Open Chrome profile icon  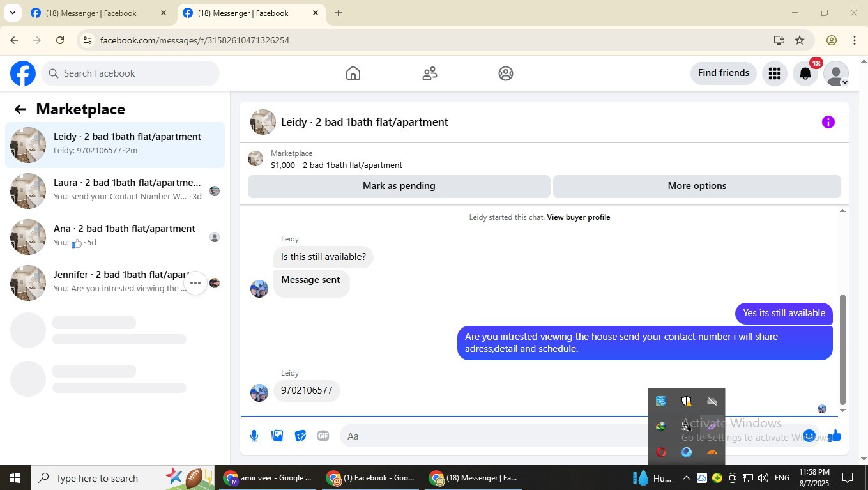point(832,40)
